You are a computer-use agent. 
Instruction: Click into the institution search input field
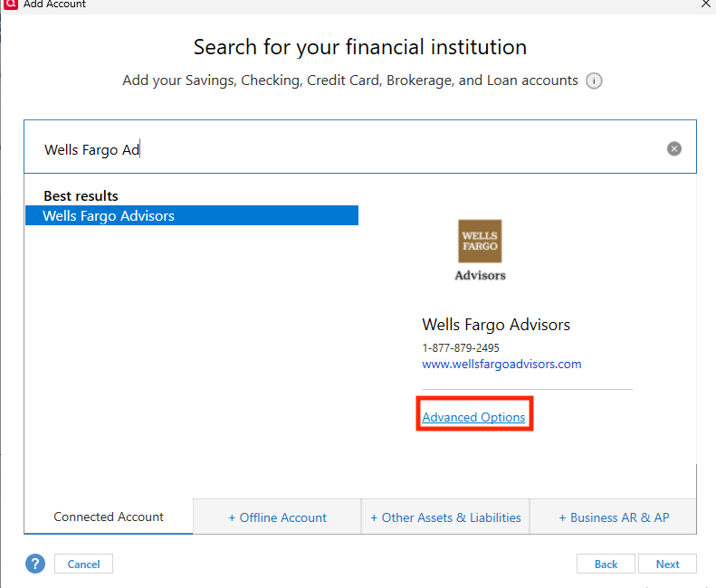(x=360, y=147)
